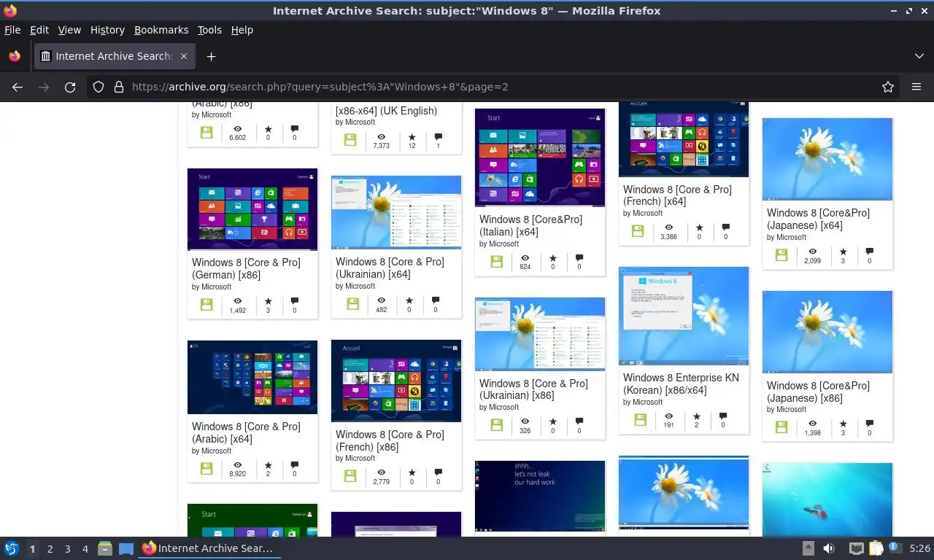
Task: Open Windows 8 [Core & Pro] (German) [x86] link
Action: [x=246, y=268]
